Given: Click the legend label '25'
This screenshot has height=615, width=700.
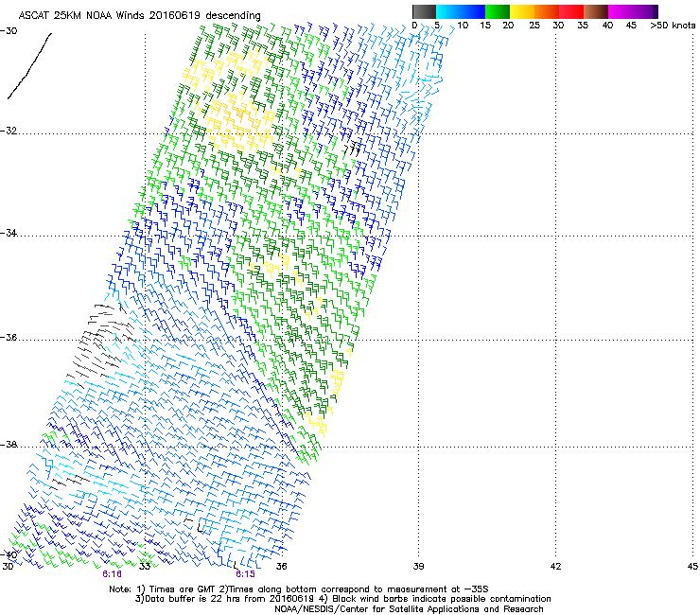Looking at the screenshot, I should (x=534, y=26).
